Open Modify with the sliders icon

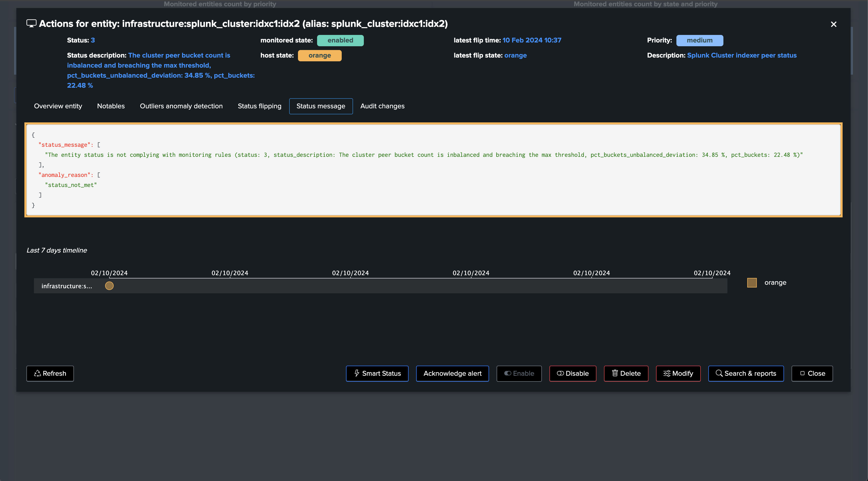678,373
